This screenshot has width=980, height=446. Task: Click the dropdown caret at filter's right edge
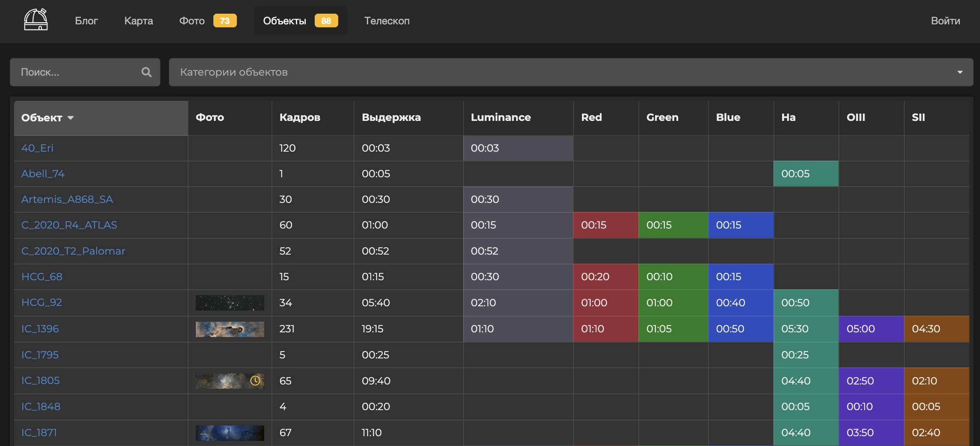click(959, 72)
